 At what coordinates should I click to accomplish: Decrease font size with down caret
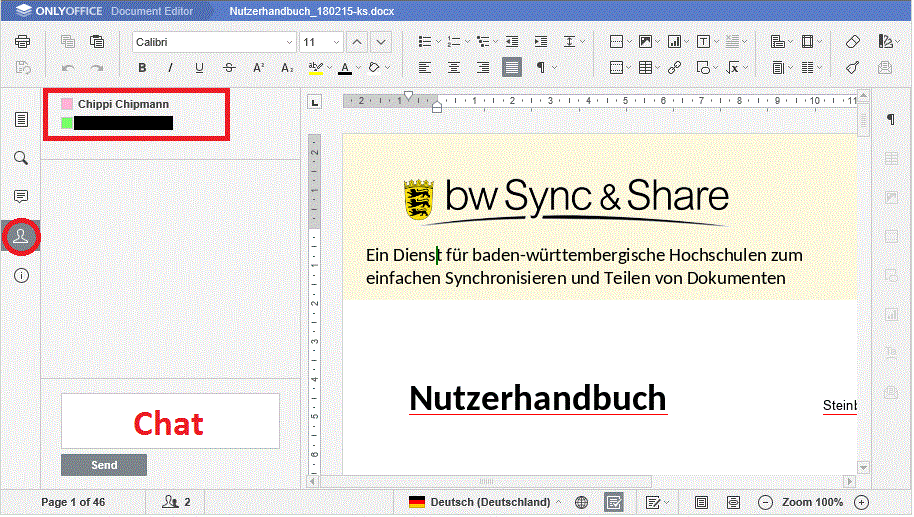tap(381, 42)
